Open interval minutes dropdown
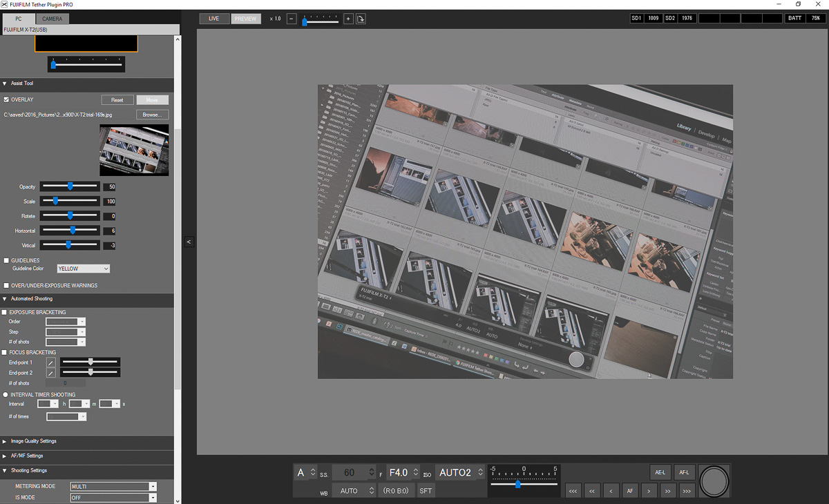This screenshot has width=829, height=504. 79,403
